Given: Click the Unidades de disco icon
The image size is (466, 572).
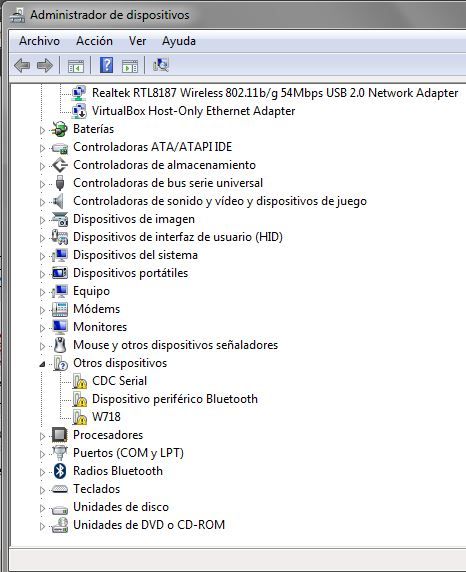Looking at the screenshot, I should (59, 509).
